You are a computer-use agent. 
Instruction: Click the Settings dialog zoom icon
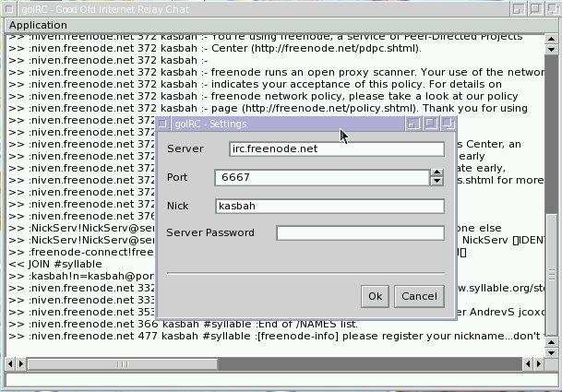(x=430, y=124)
